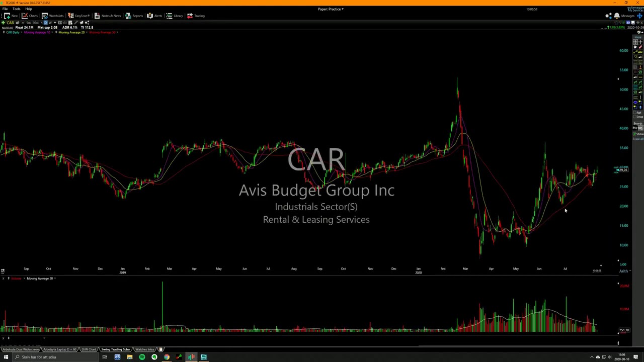Open the Volume indicator dropdown

24,279
